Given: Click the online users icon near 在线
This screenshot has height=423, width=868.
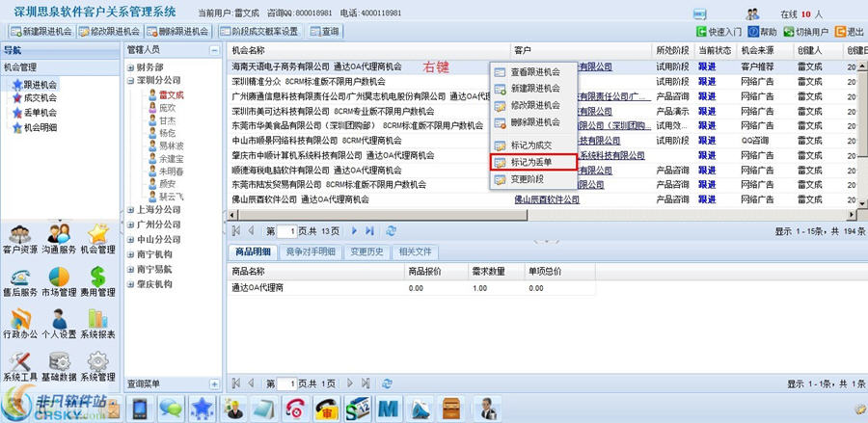Looking at the screenshot, I should (752, 13).
